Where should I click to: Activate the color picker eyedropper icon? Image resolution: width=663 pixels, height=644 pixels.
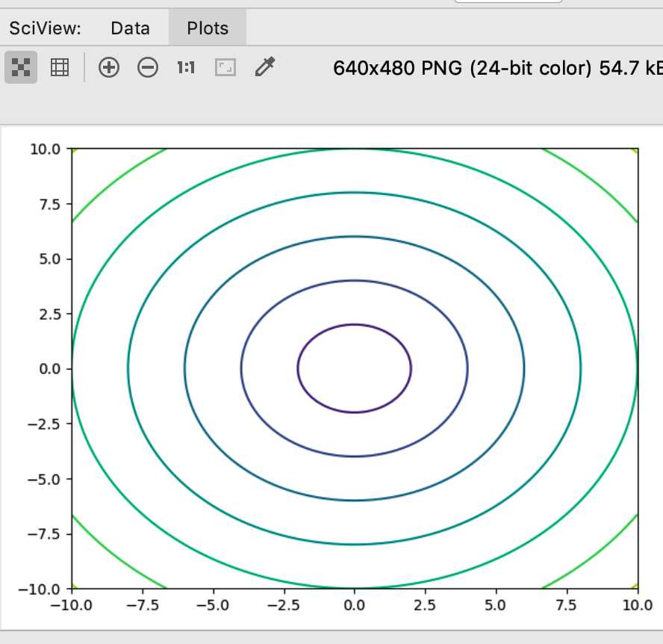click(x=265, y=66)
